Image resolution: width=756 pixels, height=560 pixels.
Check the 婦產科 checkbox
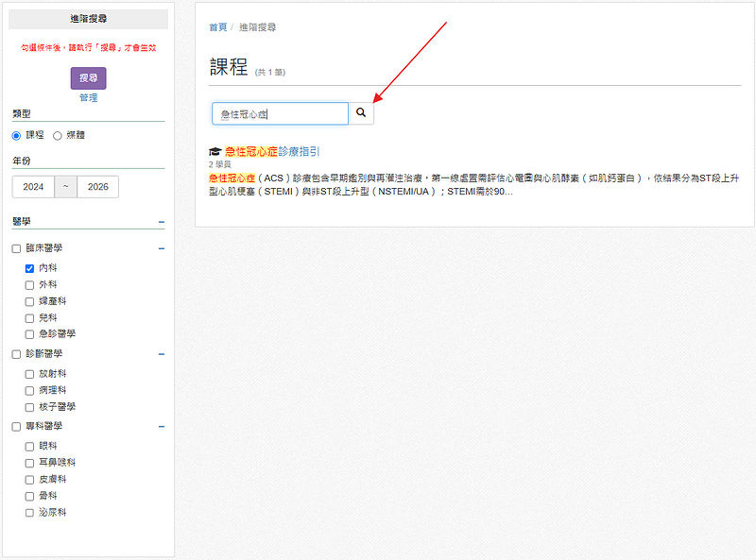(29, 301)
